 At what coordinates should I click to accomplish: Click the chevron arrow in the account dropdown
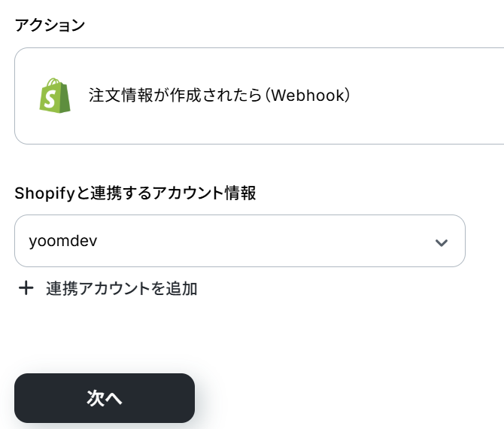point(442,242)
